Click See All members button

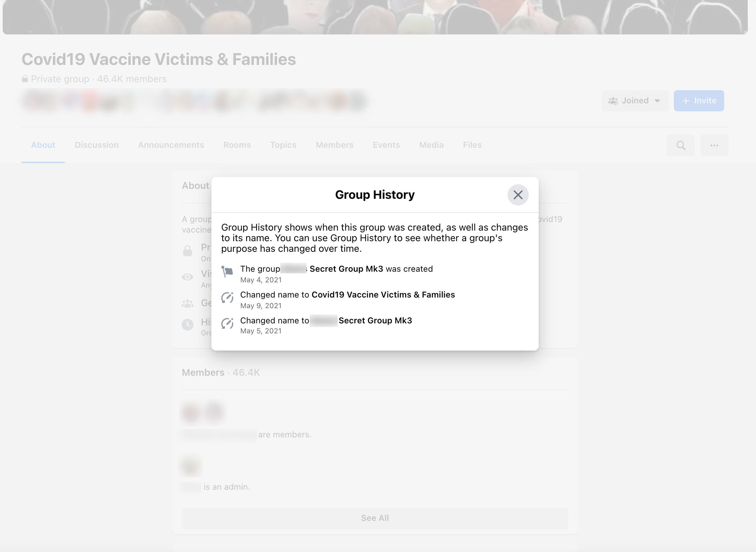374,518
